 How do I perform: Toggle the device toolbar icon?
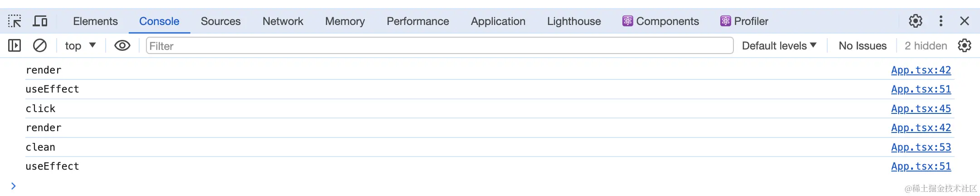pyautogui.click(x=40, y=21)
